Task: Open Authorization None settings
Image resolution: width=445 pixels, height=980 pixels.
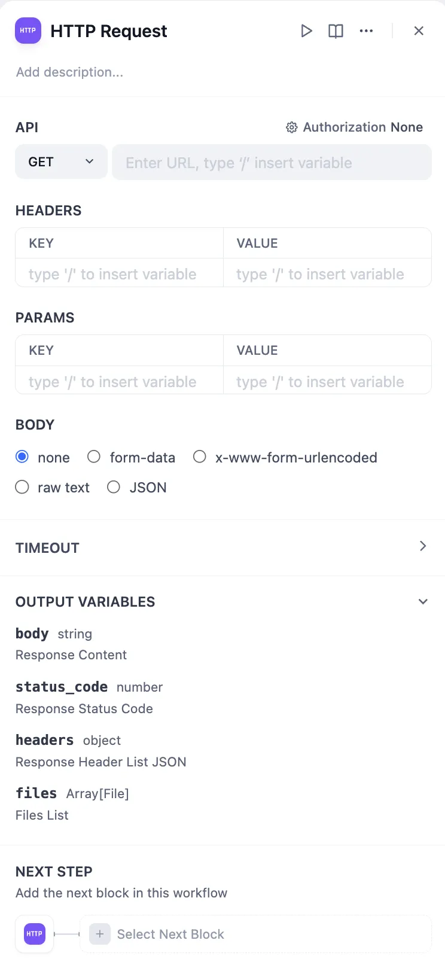Action: [362, 127]
